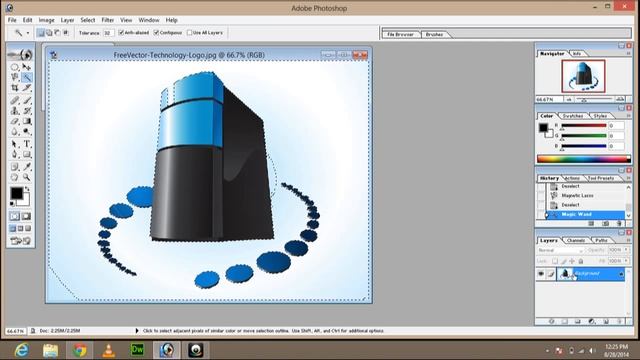Select the History Brush tool

point(27,111)
